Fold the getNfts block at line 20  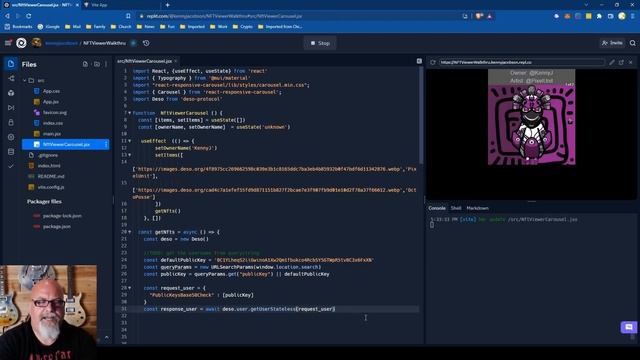(130, 232)
